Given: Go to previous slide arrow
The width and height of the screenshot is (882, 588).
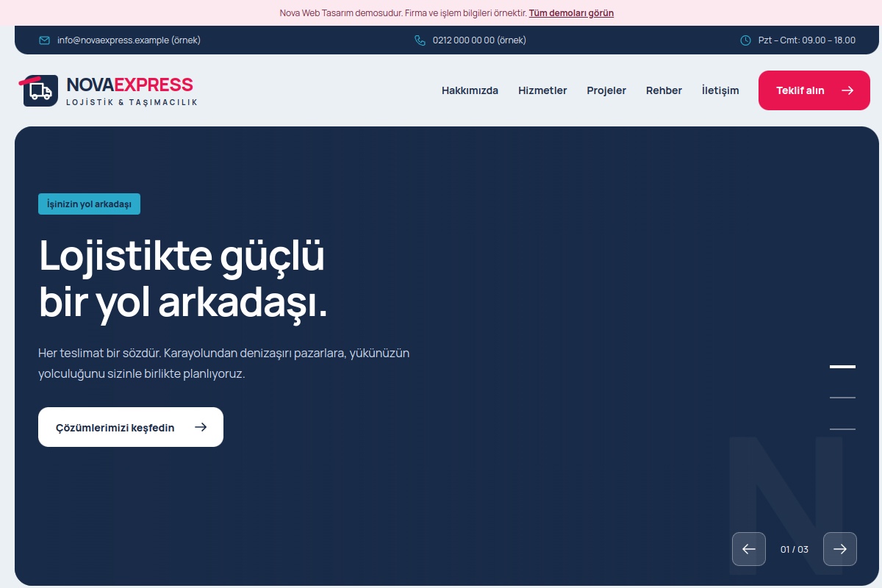Looking at the screenshot, I should point(749,549).
